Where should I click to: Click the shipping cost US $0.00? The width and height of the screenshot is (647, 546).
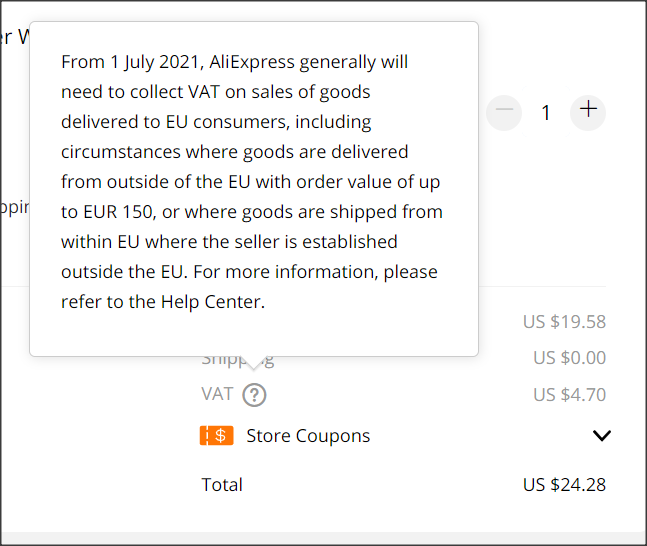coord(569,357)
